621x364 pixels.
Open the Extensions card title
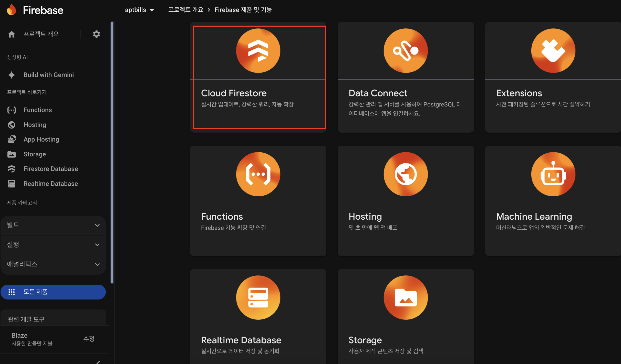[519, 93]
